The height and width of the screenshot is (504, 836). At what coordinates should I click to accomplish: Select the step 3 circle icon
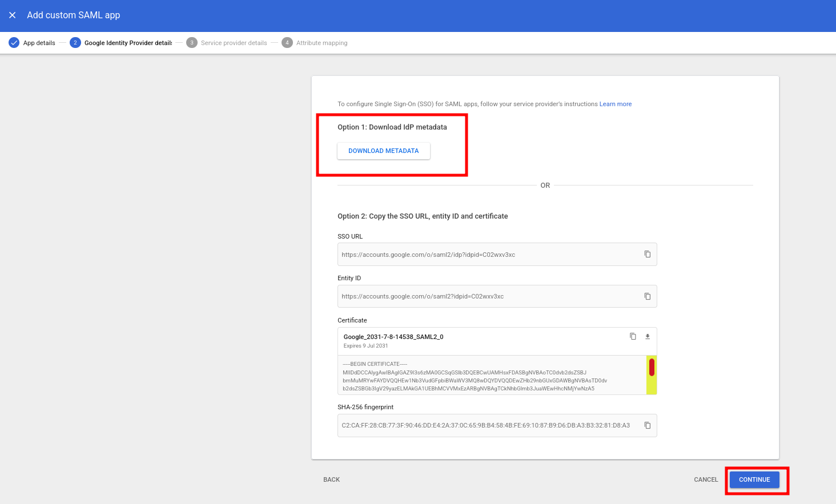click(x=192, y=43)
